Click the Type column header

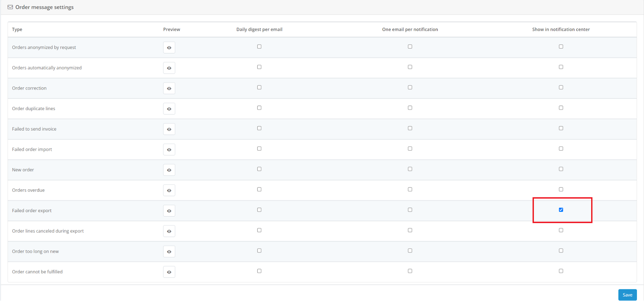17,29
